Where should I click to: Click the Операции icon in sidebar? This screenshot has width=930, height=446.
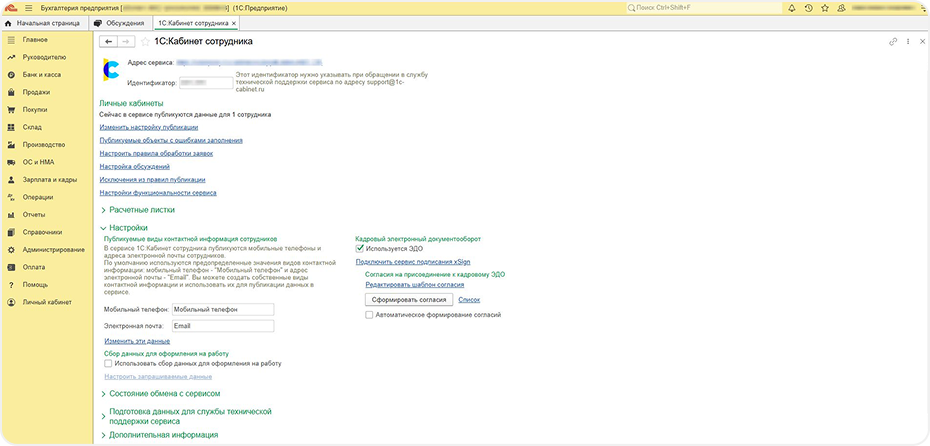pos(11,197)
